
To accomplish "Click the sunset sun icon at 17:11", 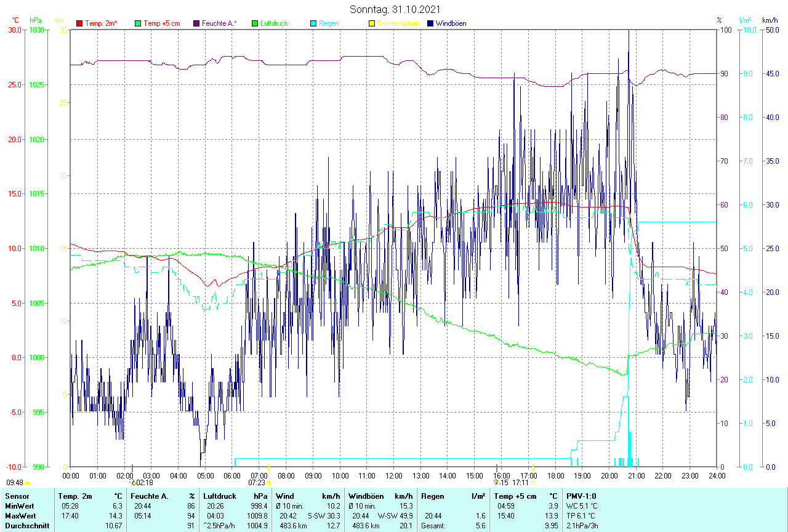I will pos(533,483).
